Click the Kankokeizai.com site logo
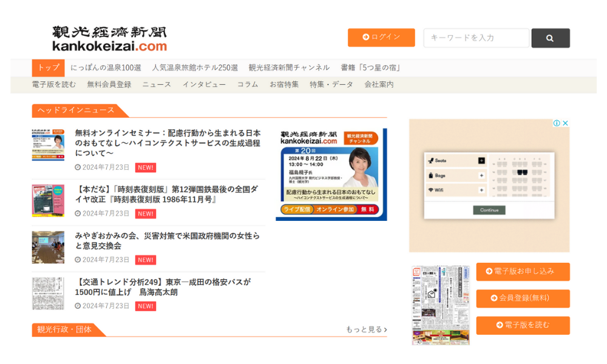The image size is (607, 364). pos(109,39)
